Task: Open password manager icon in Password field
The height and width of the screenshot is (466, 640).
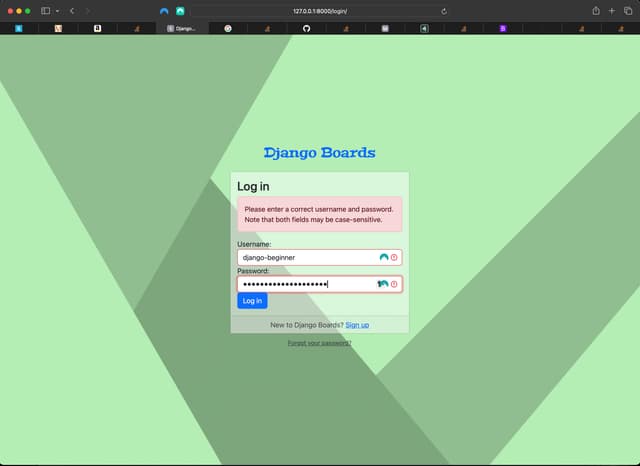Action: (382, 284)
